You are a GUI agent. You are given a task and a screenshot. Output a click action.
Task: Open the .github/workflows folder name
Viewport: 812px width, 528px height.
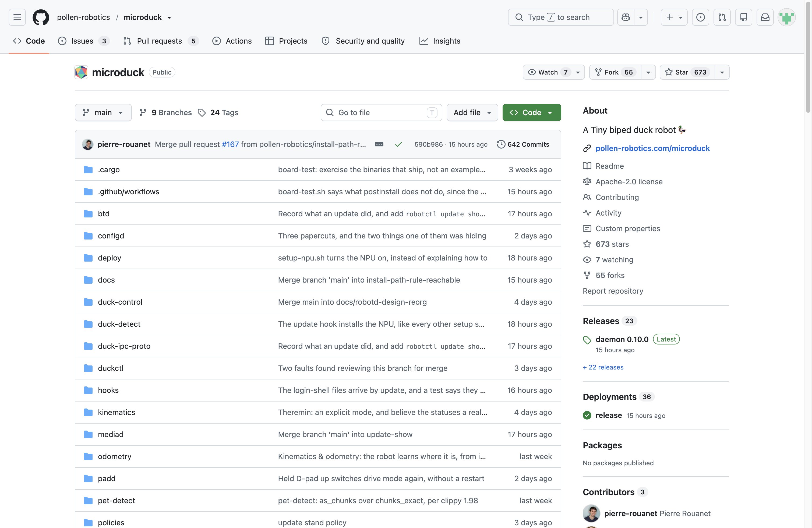click(129, 192)
